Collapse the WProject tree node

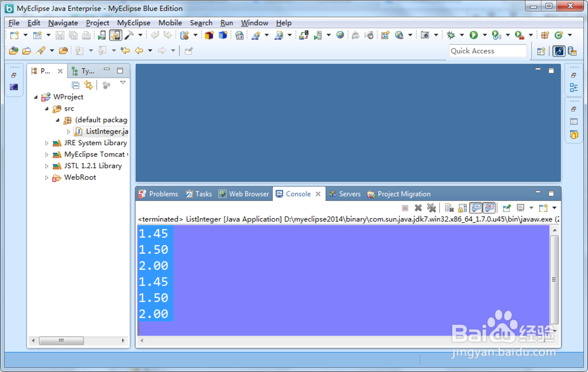point(36,97)
